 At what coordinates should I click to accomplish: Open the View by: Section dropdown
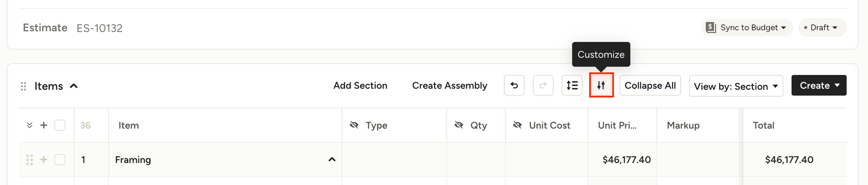[x=736, y=86]
